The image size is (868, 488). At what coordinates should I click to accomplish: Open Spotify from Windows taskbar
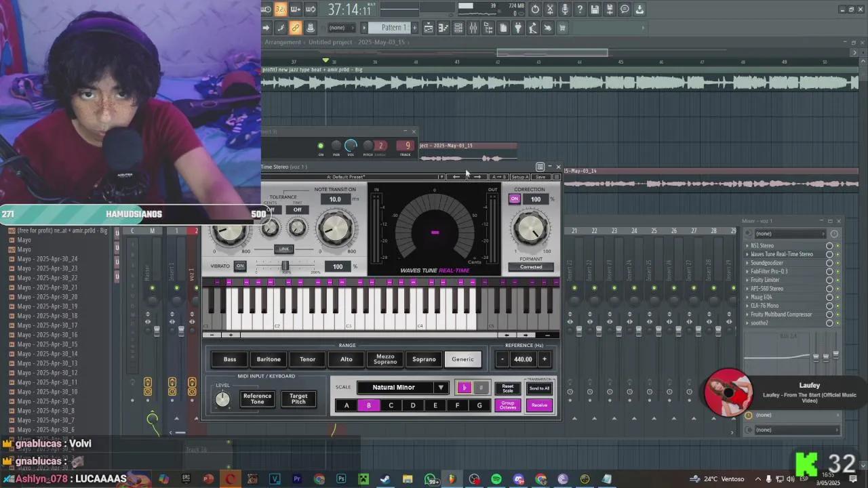click(x=496, y=479)
